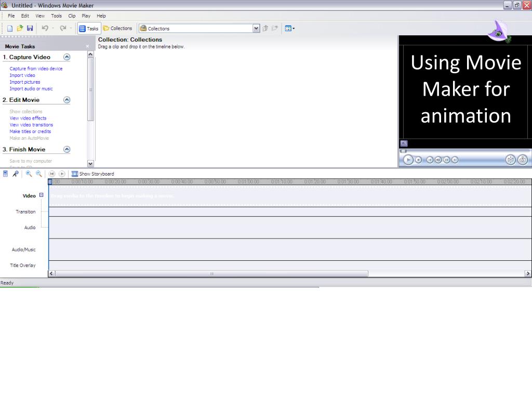532x399 pixels.
Task: Open the Play menu
Action: click(86, 16)
